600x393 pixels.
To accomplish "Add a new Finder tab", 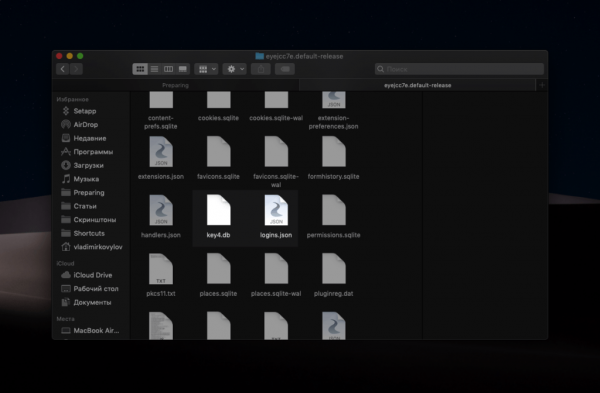I will point(542,85).
